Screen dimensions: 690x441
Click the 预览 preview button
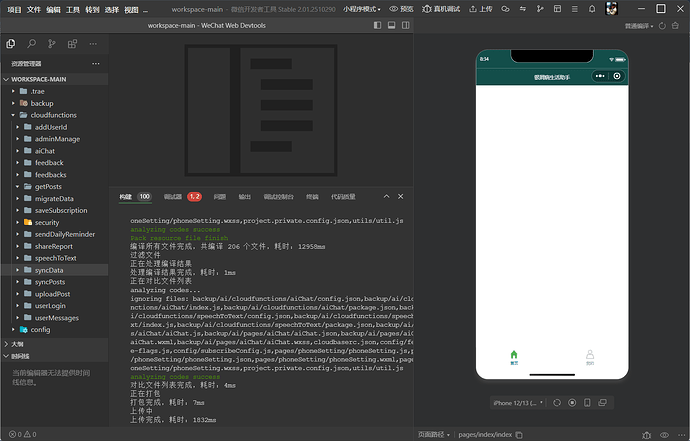tap(401, 9)
